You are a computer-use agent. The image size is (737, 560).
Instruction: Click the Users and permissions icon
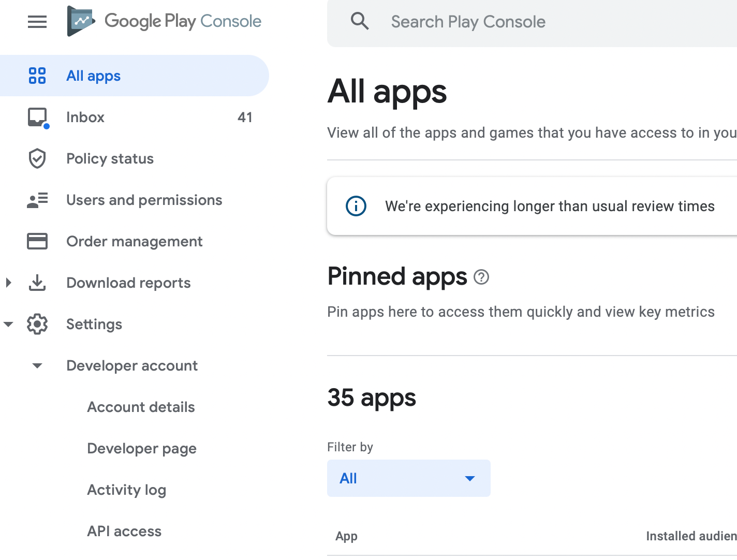(x=37, y=200)
